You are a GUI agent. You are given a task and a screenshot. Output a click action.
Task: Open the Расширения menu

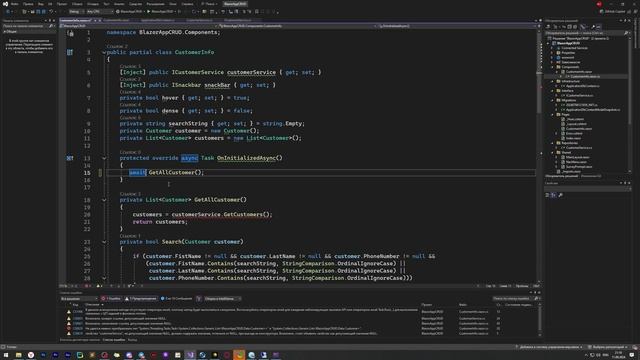pyautogui.click(x=155, y=4)
